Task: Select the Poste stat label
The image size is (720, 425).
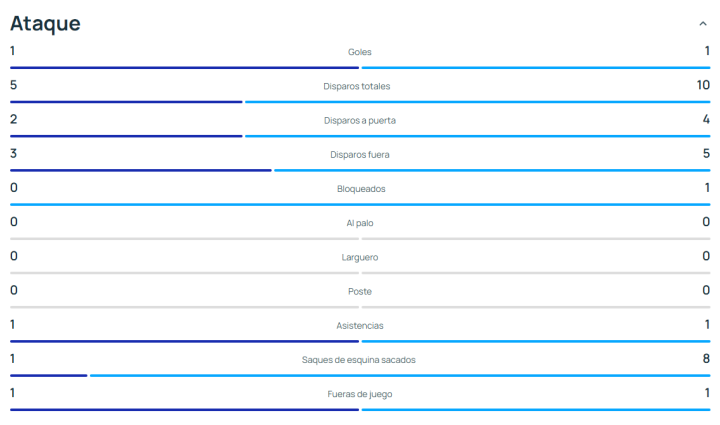Action: (360, 291)
